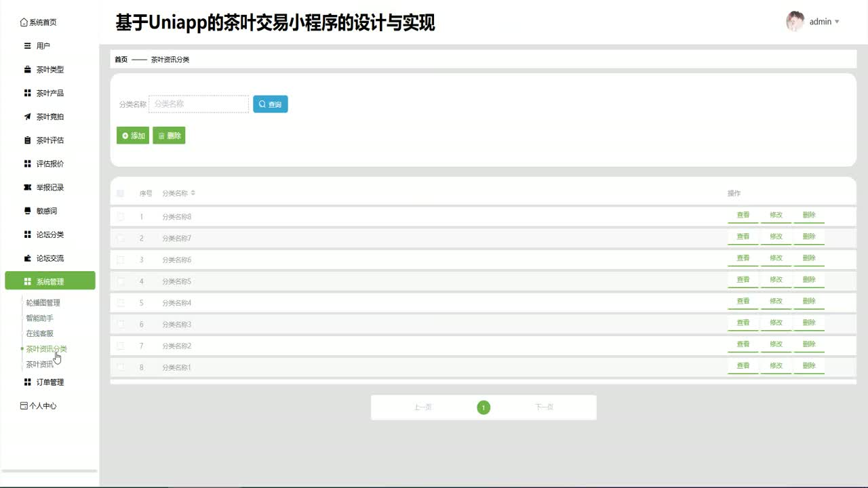The width and height of the screenshot is (868, 488).
Task: Click the magnifier icon on 查询 button
Action: click(x=262, y=104)
